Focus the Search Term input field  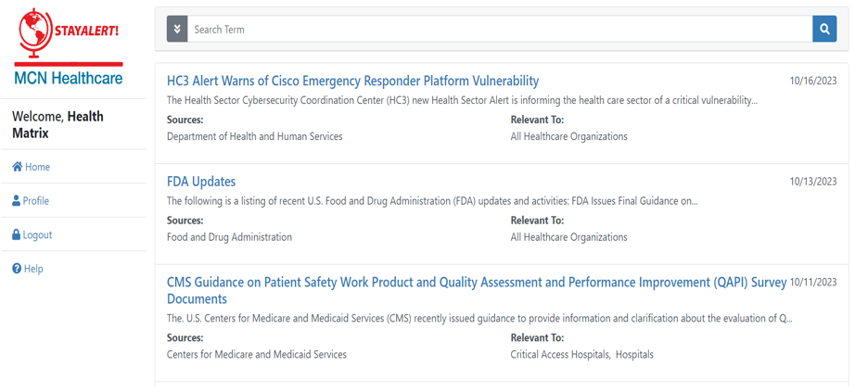click(x=501, y=29)
